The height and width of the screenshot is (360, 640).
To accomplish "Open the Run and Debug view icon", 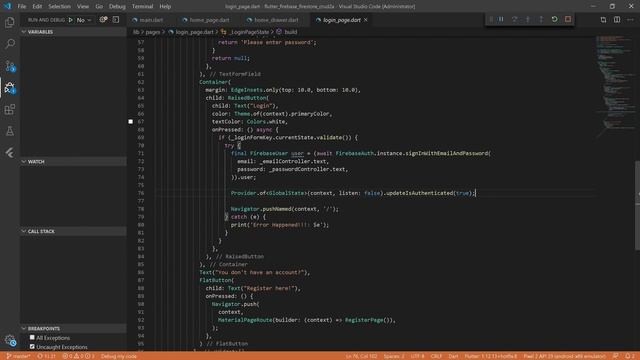I will click(x=10, y=87).
